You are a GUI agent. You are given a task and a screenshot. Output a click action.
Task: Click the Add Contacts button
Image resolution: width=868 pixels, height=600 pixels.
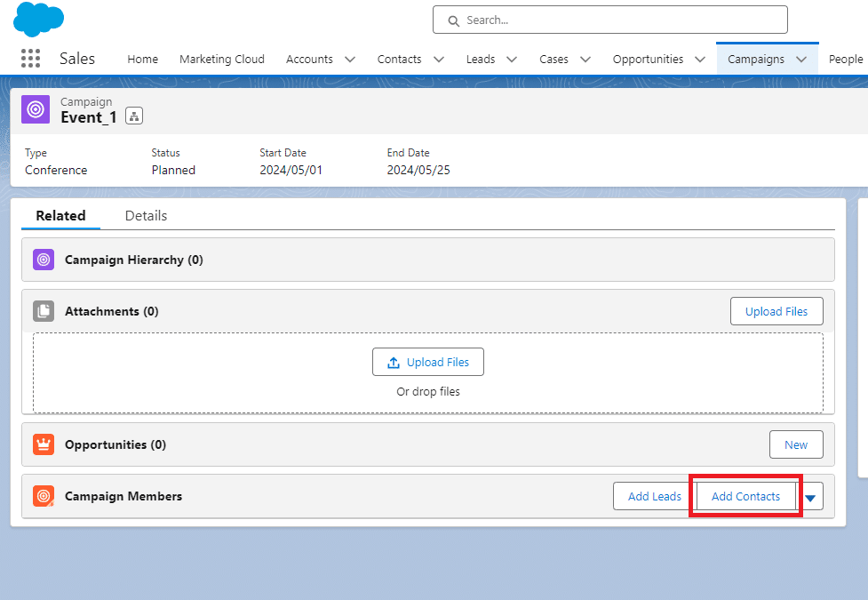(745, 496)
